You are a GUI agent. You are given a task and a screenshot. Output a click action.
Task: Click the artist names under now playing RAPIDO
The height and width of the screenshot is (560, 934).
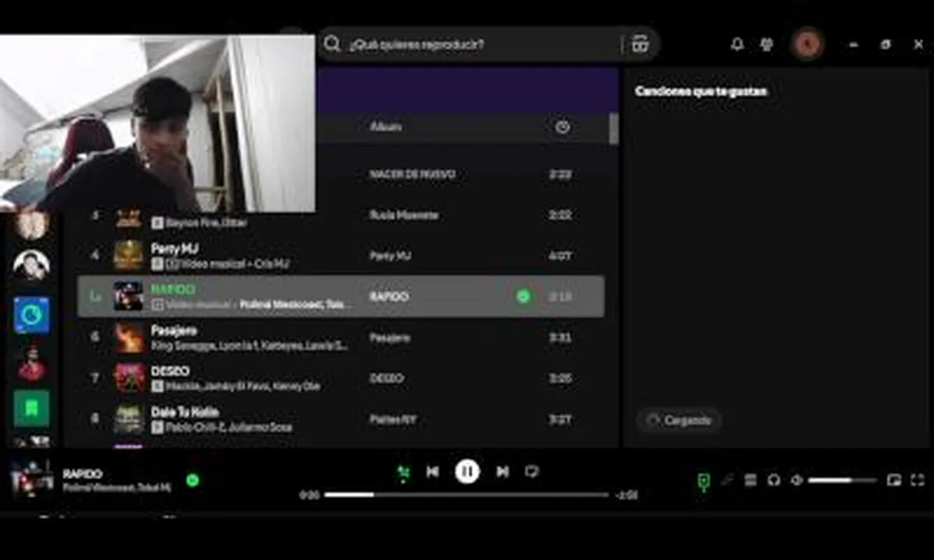(x=117, y=488)
